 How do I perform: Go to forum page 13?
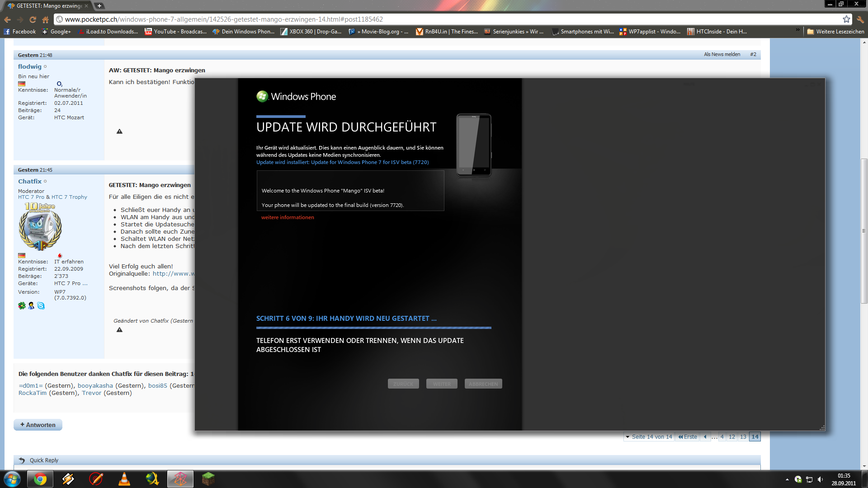tap(743, 437)
